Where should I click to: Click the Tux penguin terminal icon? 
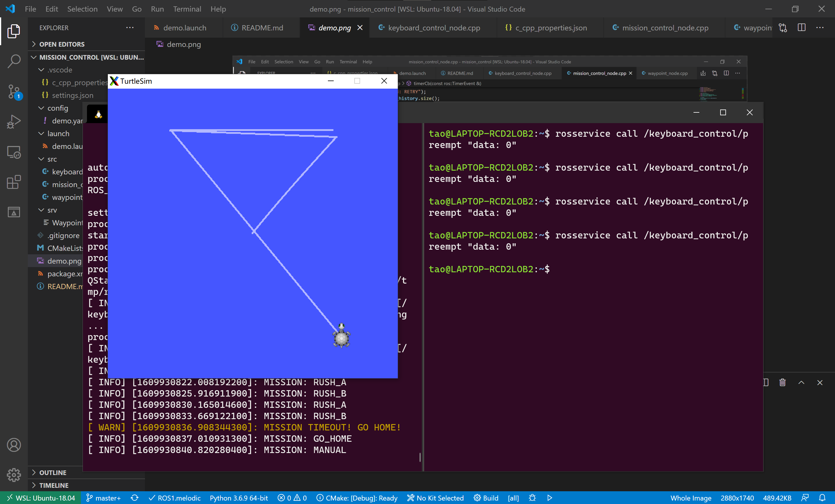(98, 114)
